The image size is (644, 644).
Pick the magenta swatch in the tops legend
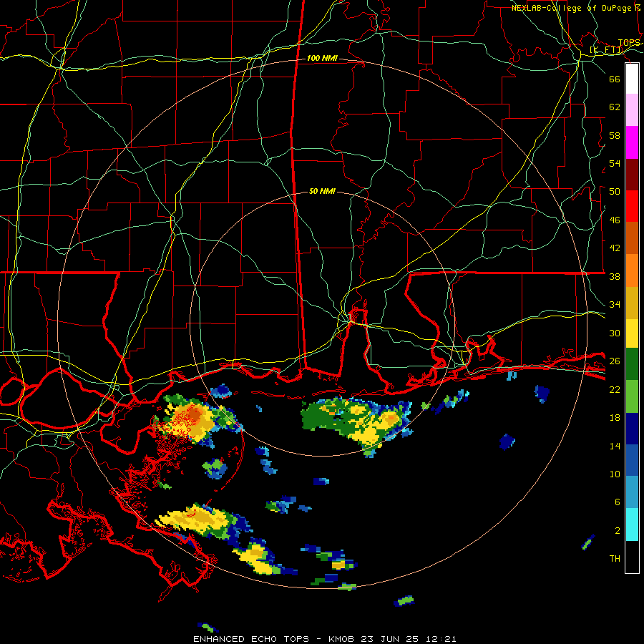[x=632, y=142]
